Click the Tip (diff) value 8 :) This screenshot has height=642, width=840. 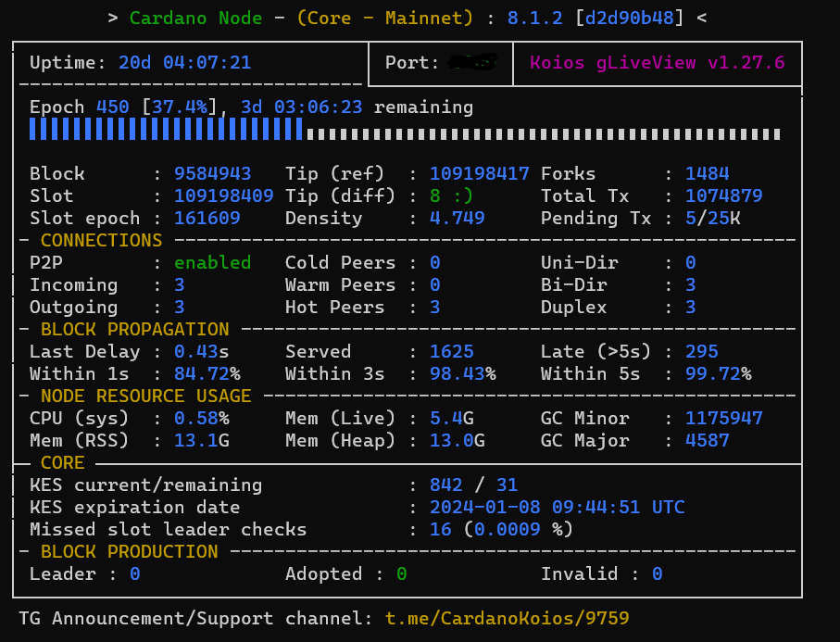click(452, 196)
